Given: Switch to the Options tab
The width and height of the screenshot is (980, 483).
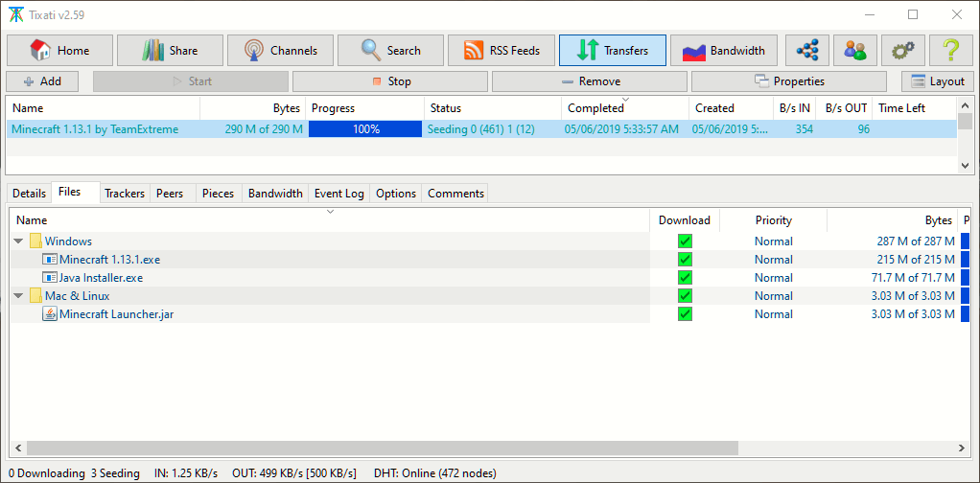Looking at the screenshot, I should click(x=396, y=194).
